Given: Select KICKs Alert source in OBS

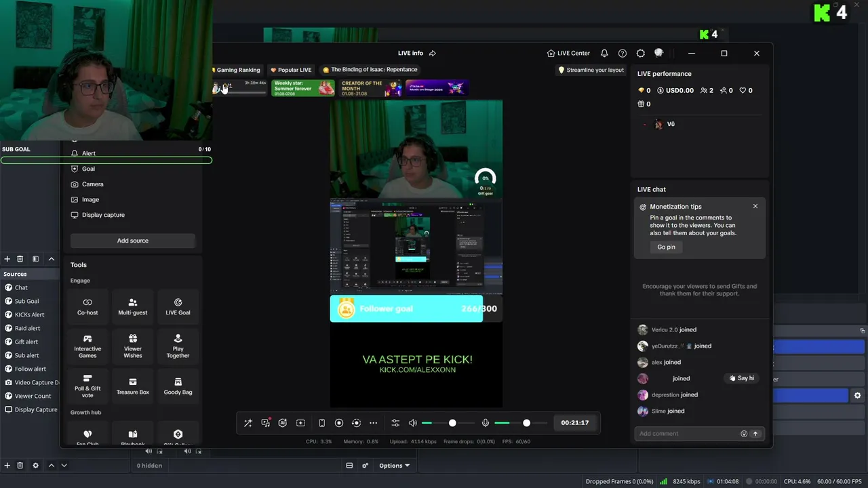Looking at the screenshot, I should (x=31, y=314).
